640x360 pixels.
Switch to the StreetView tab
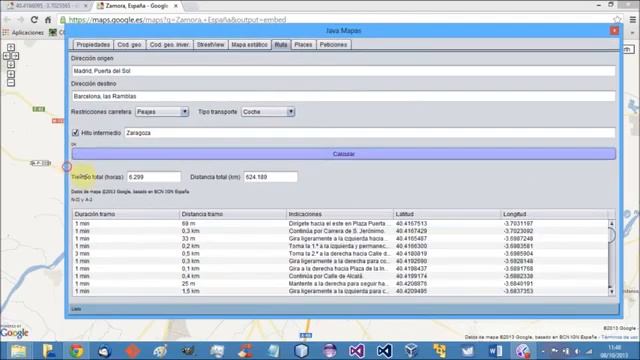tap(211, 44)
